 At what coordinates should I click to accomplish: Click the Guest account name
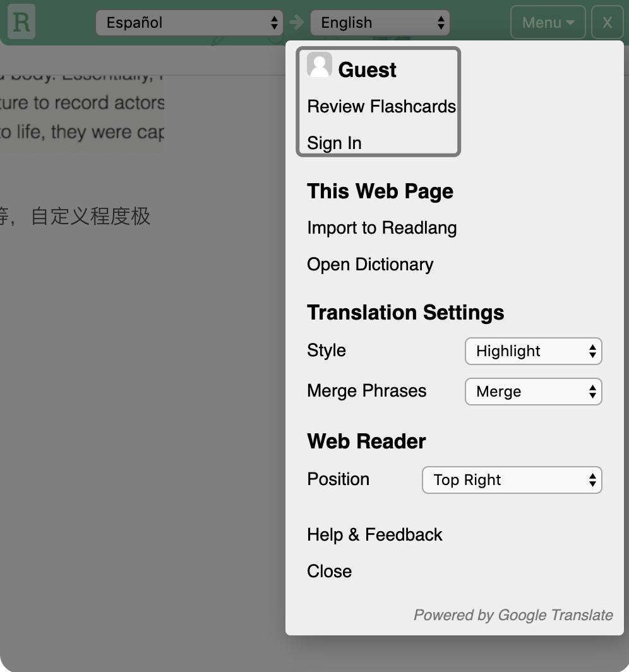(367, 69)
